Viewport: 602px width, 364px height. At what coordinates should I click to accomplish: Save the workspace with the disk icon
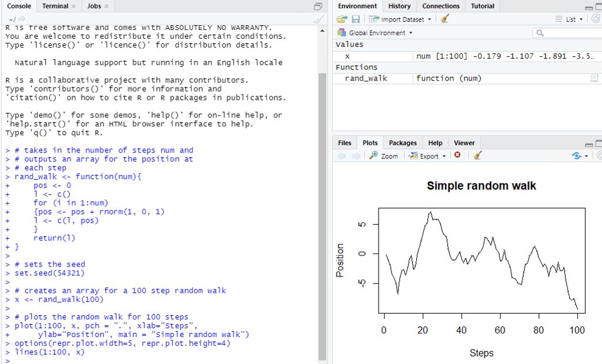(x=355, y=19)
